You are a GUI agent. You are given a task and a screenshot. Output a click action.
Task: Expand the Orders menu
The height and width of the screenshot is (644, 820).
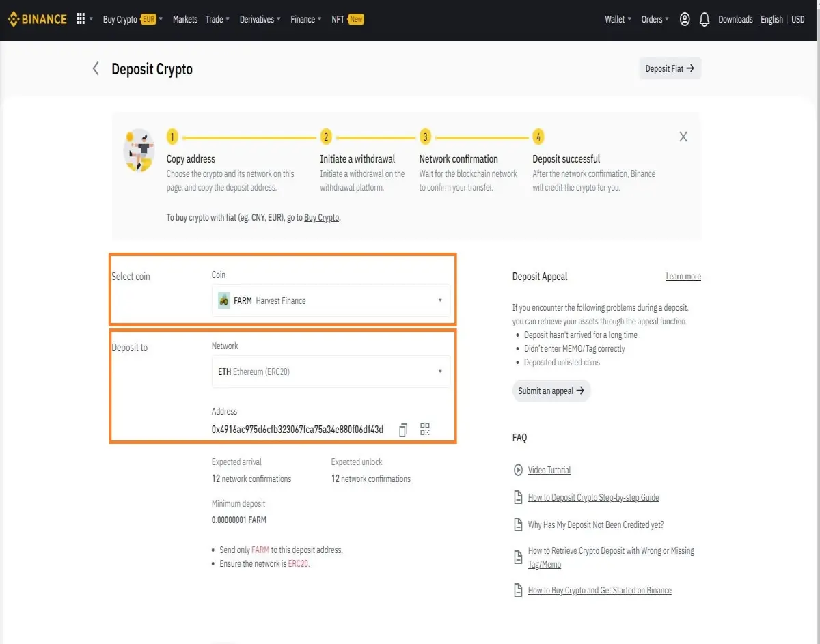[x=655, y=19]
